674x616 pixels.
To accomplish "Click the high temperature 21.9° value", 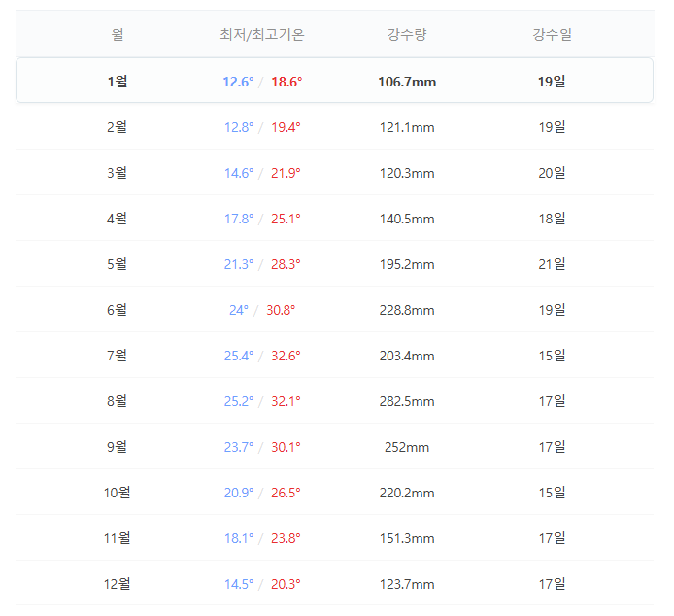I will 286,173.
